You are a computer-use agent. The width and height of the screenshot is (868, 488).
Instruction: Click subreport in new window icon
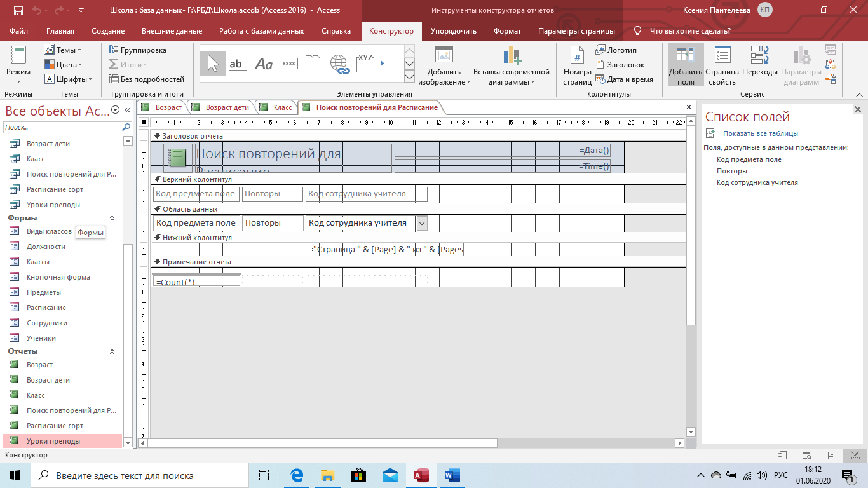(x=830, y=50)
